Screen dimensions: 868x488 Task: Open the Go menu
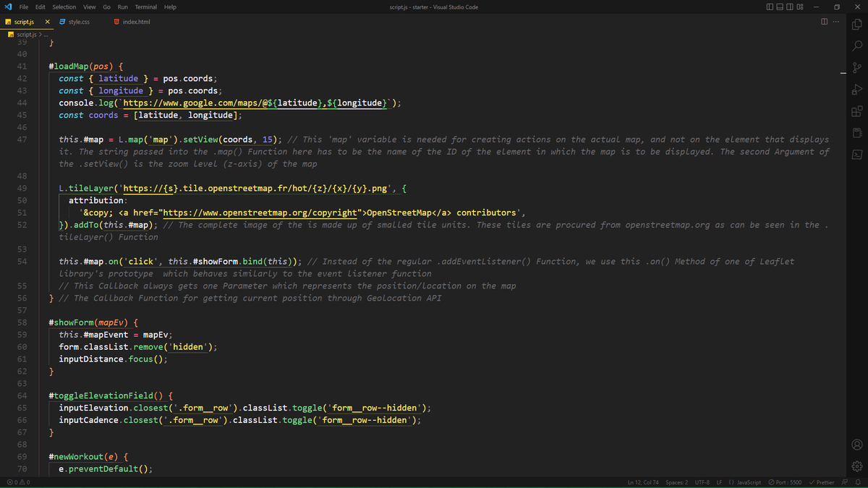point(106,7)
